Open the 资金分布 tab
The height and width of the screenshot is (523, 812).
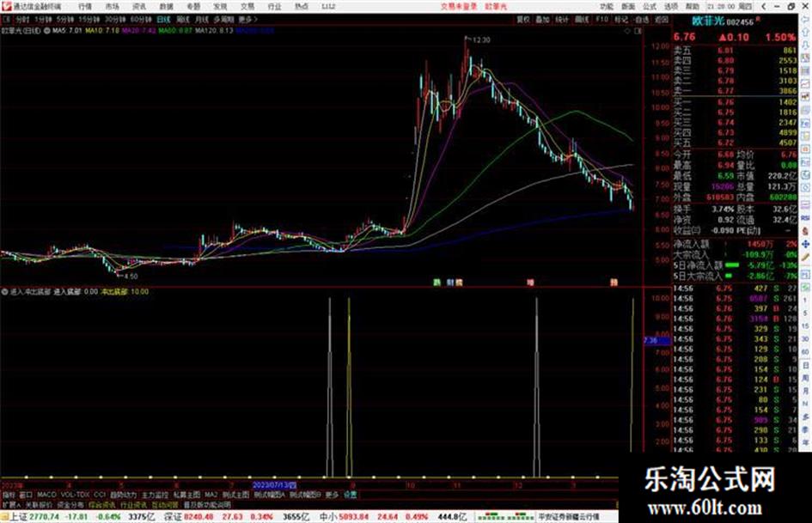(70, 505)
